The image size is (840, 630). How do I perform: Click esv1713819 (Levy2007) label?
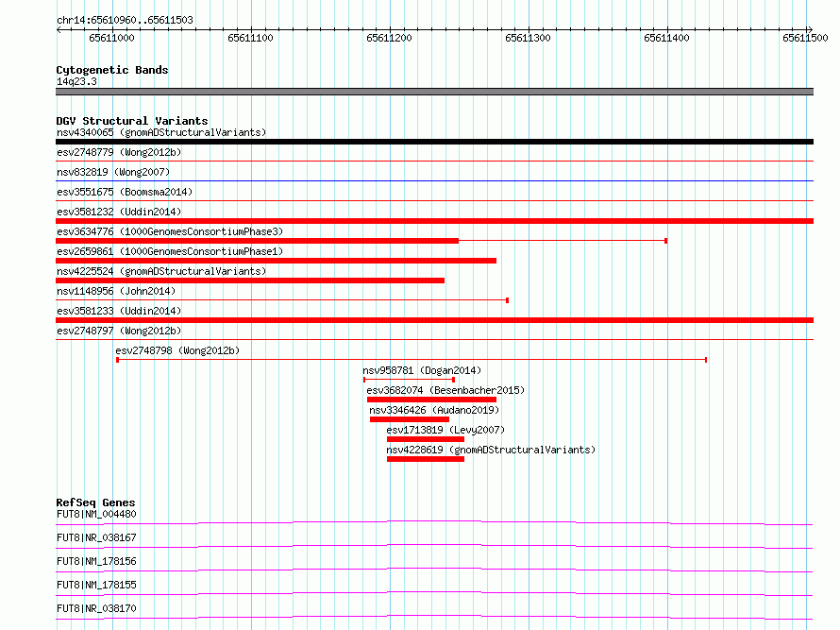coord(445,430)
